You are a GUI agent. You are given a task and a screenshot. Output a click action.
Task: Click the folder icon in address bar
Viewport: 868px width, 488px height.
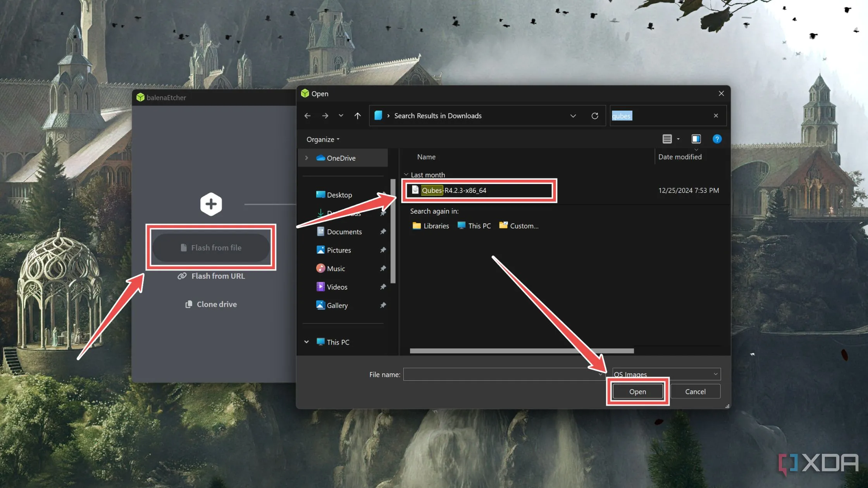coord(378,115)
